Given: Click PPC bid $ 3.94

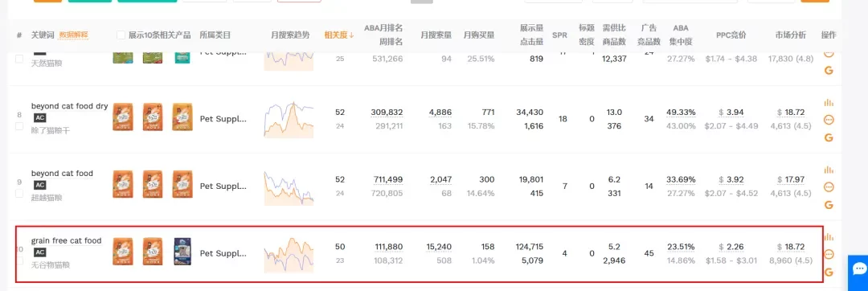Looking at the screenshot, I should tap(731, 113).
